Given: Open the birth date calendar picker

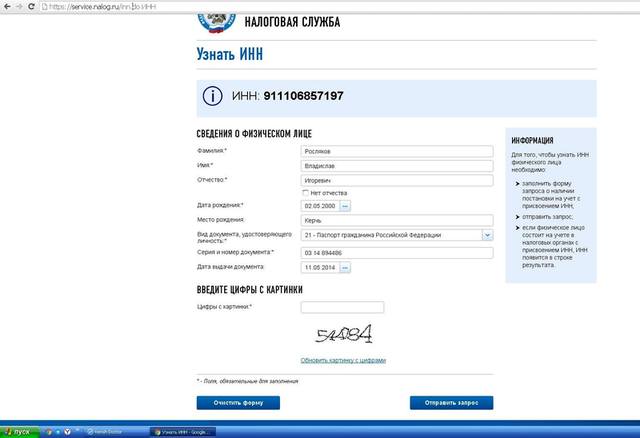Looking at the screenshot, I should tap(345, 206).
